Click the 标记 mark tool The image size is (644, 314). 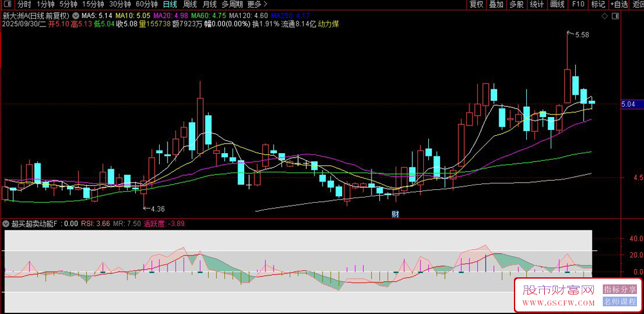598,5
